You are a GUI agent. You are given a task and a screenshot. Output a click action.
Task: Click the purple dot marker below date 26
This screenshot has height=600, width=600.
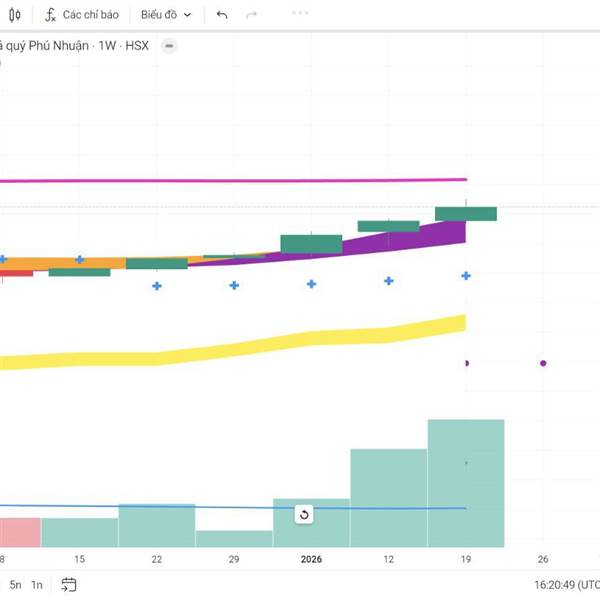coord(543,363)
